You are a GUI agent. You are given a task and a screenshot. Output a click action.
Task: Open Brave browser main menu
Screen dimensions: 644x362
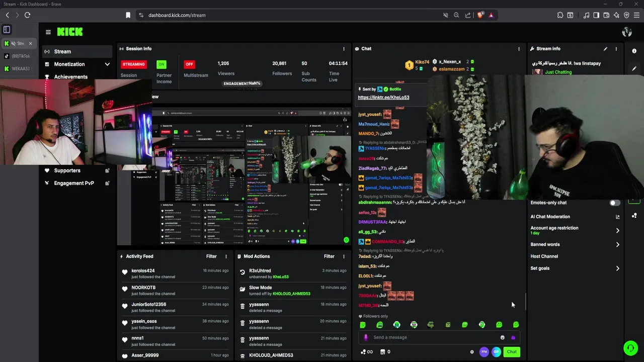[x=636, y=15]
